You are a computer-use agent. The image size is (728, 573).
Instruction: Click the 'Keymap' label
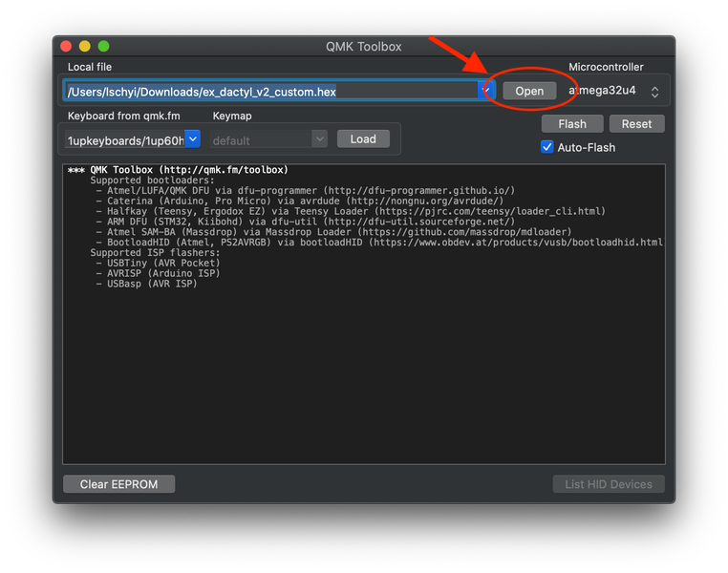pos(231,116)
